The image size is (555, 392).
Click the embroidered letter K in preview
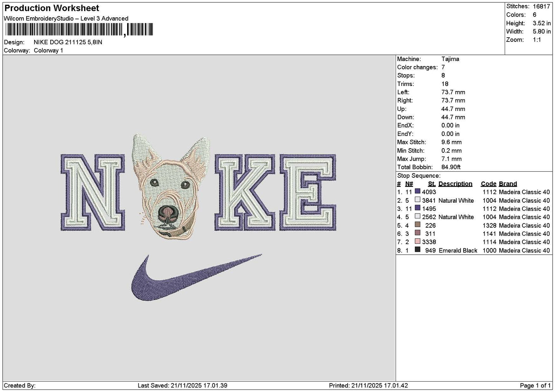[245, 192]
